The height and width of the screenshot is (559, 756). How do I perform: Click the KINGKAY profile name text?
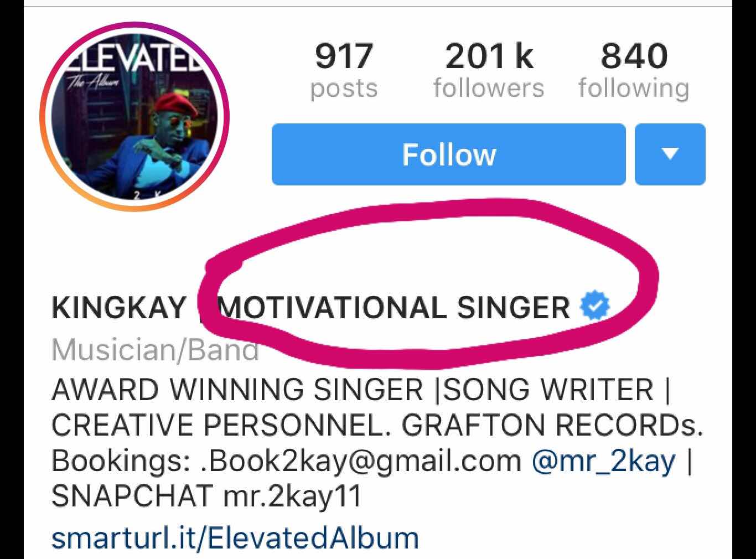118,308
